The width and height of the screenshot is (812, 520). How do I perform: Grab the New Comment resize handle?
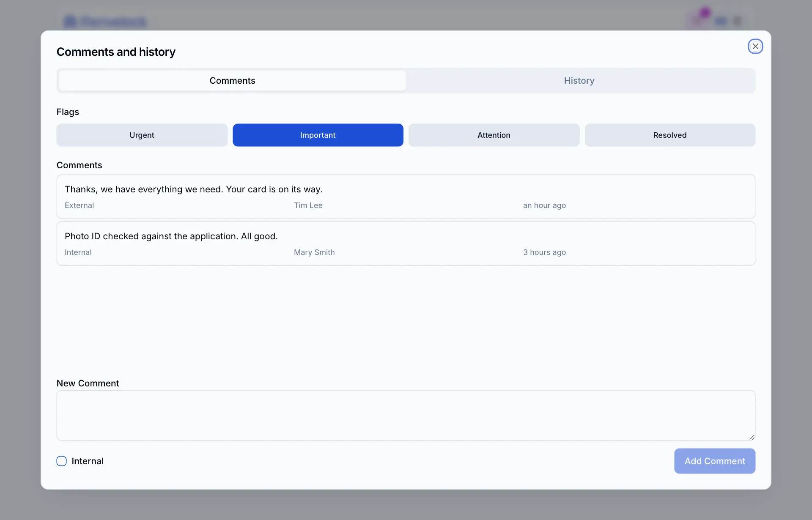tap(752, 437)
